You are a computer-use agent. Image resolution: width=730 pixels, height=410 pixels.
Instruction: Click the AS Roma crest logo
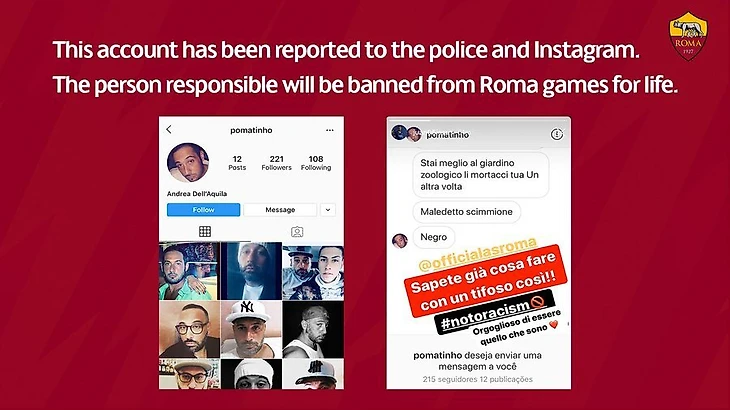point(688,36)
